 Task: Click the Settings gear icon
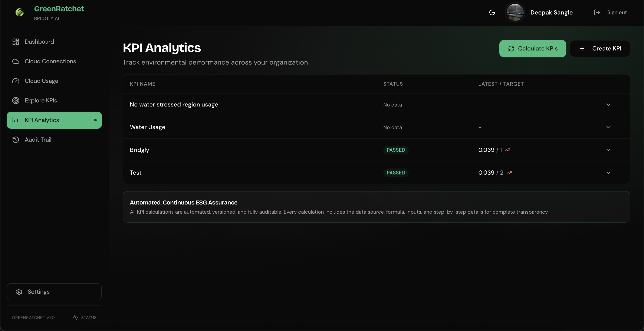(x=19, y=292)
